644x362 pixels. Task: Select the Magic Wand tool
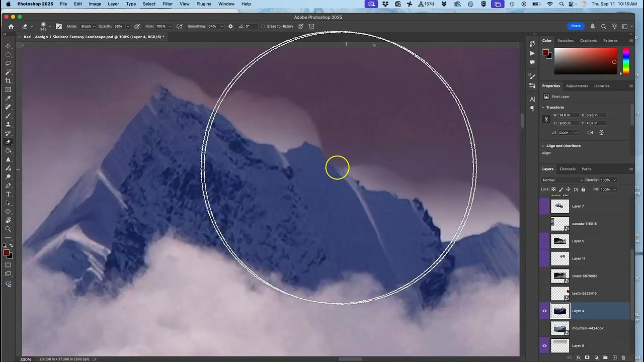point(8,72)
